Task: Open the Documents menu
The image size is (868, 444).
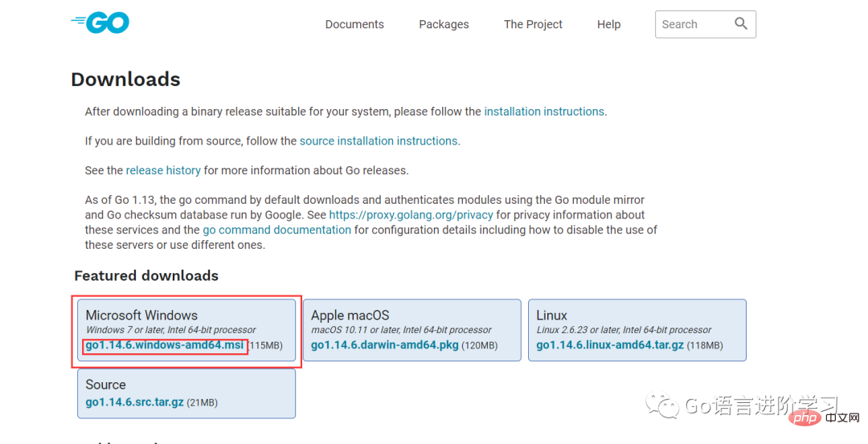Action: point(354,24)
